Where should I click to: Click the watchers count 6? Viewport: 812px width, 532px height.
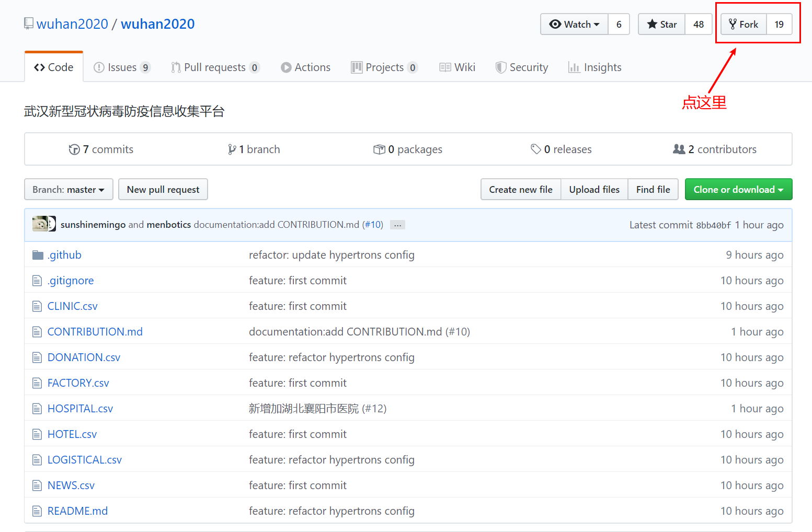619,24
